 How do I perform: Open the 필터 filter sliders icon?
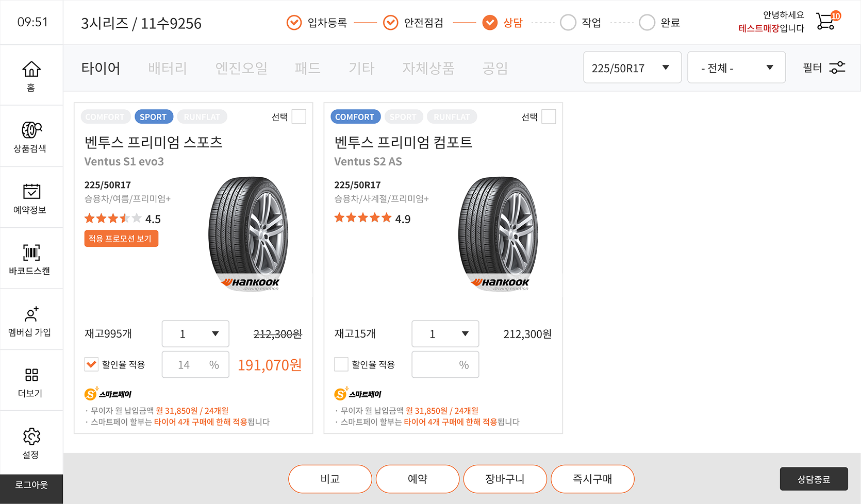pos(837,68)
